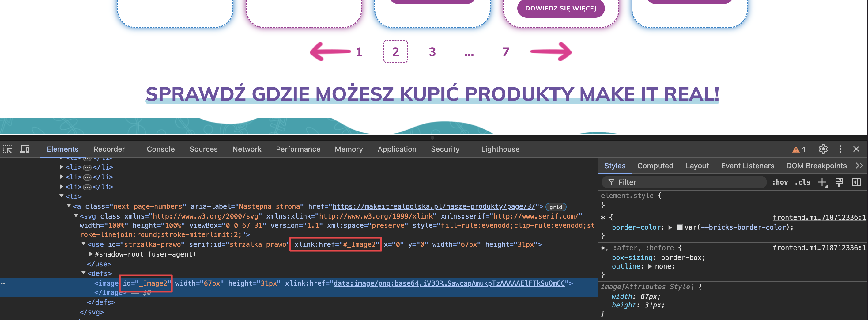This screenshot has width=868, height=320.
Task: Open DOM Breakpoints pane tab
Action: tap(817, 166)
